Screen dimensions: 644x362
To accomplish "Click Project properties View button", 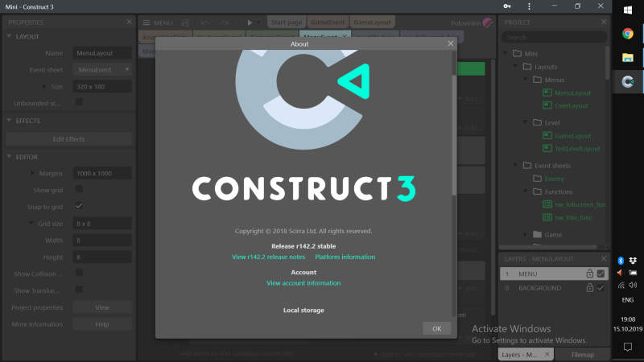I will click(102, 307).
